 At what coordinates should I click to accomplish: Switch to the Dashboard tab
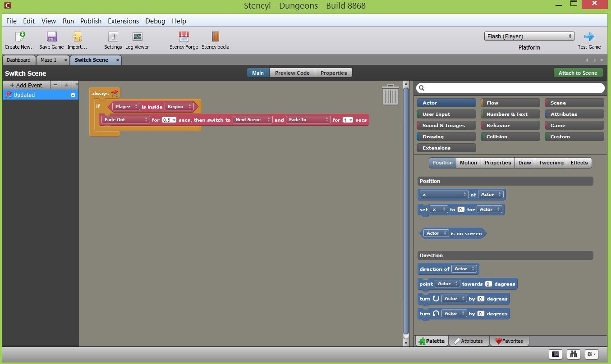(18, 60)
